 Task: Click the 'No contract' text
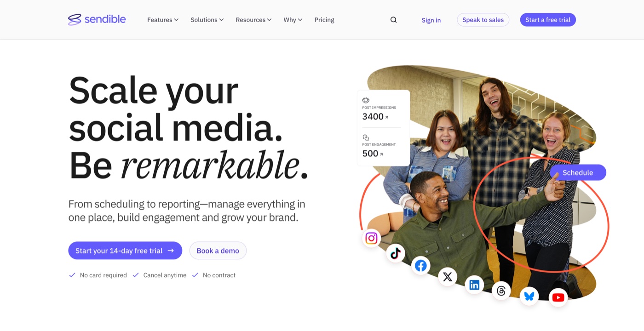(219, 275)
